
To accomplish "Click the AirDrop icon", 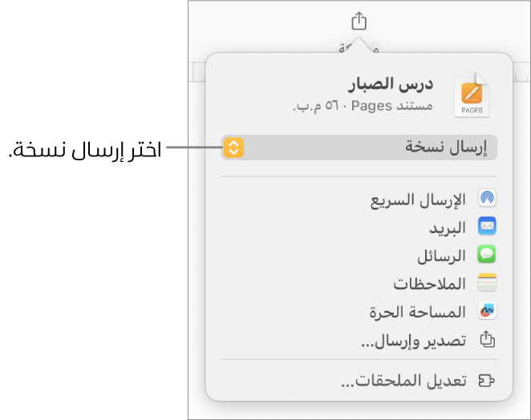I will (x=488, y=200).
